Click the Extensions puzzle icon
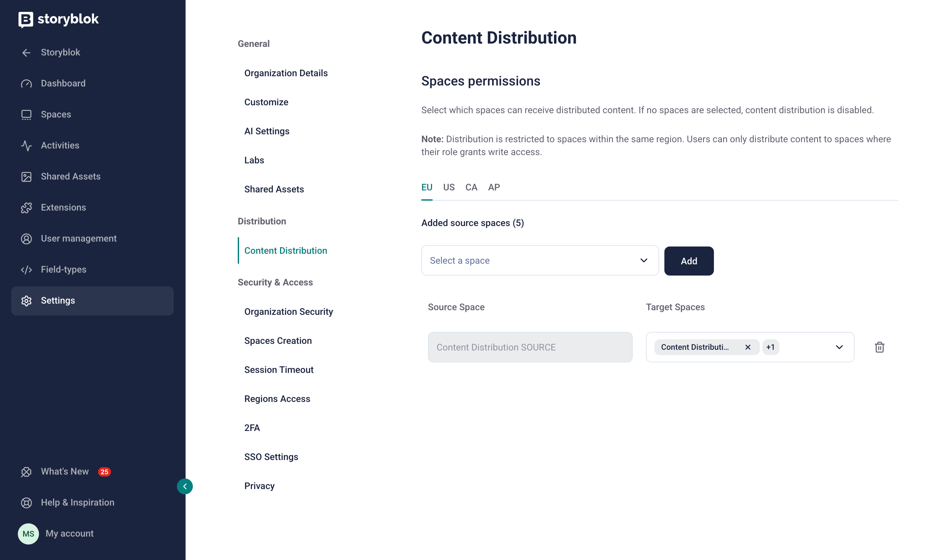 click(x=26, y=208)
